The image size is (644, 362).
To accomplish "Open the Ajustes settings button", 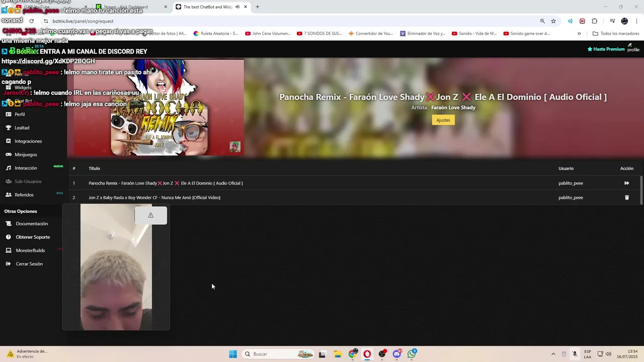I will click(443, 120).
